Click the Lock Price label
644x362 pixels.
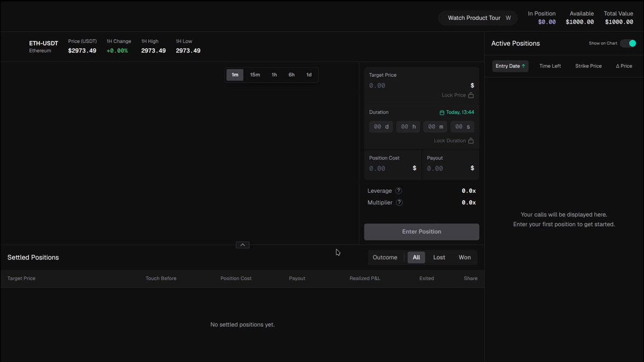[x=453, y=95]
